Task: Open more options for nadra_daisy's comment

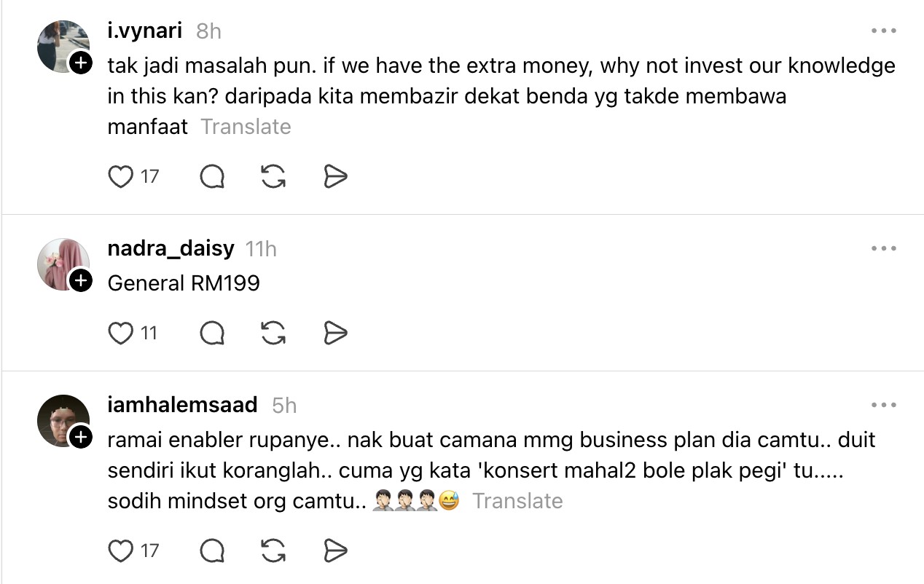Action: 883,249
